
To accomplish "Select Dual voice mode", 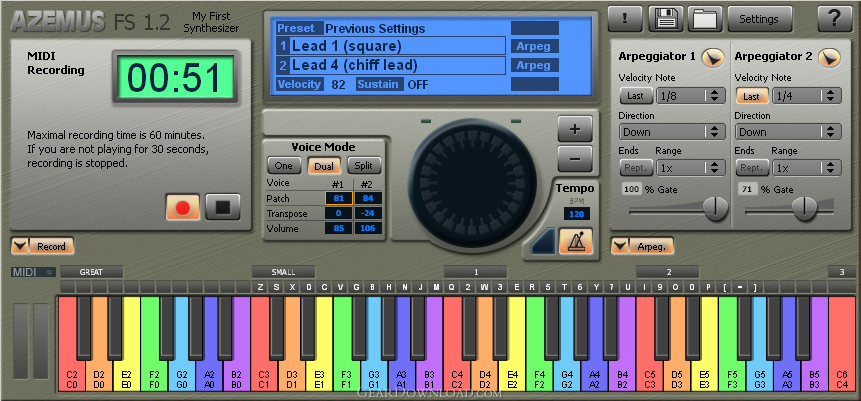I will (x=324, y=166).
